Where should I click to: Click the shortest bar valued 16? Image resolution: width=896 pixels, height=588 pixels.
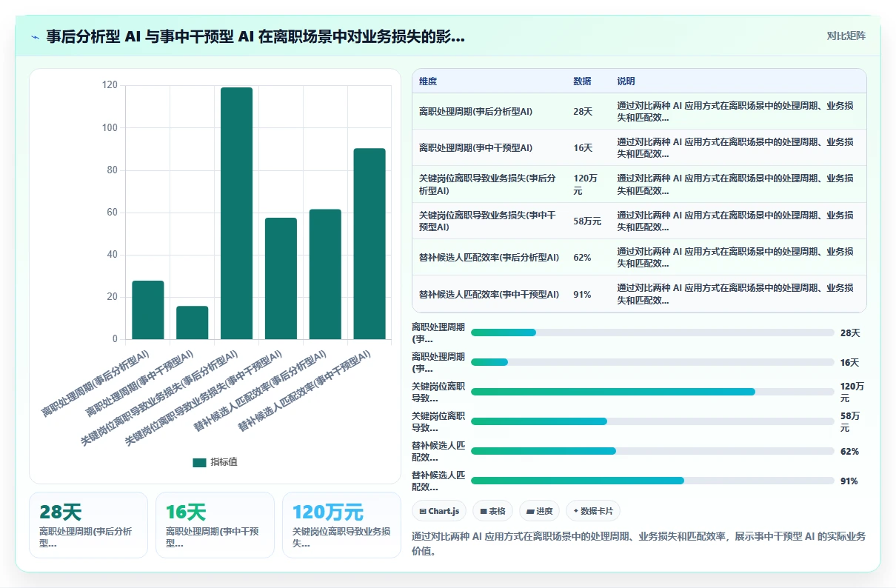(x=192, y=323)
